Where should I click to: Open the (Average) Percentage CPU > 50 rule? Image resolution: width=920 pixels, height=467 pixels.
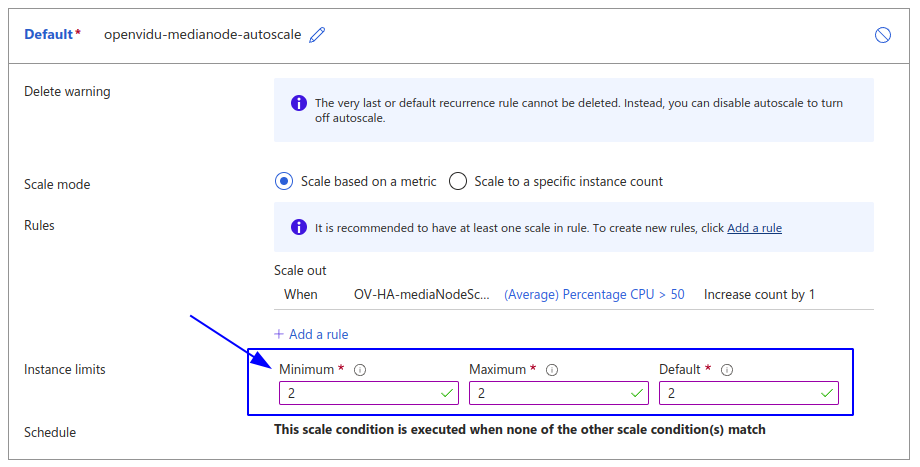(594, 295)
